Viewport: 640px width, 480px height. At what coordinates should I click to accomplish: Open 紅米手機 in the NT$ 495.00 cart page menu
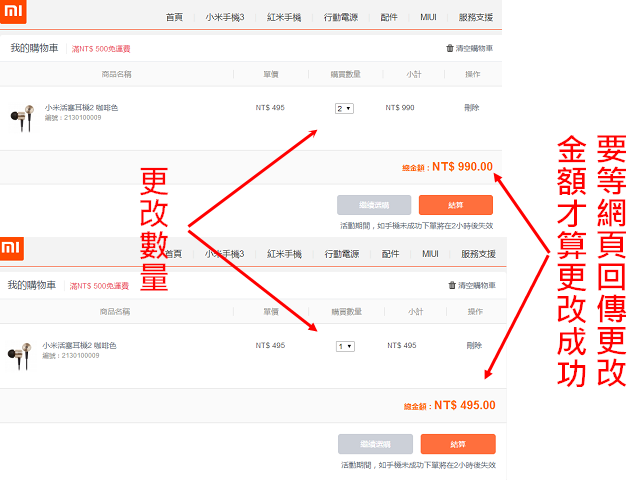284,254
